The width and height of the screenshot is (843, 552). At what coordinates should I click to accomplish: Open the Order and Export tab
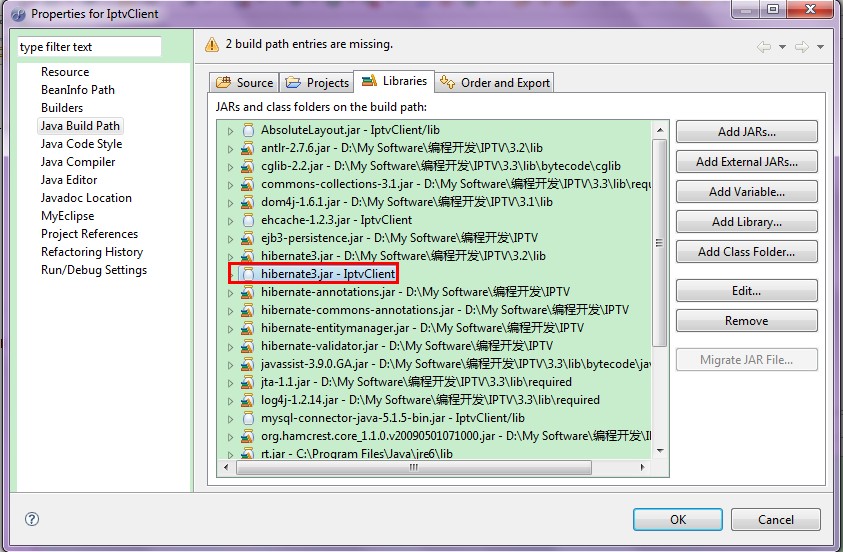494,83
